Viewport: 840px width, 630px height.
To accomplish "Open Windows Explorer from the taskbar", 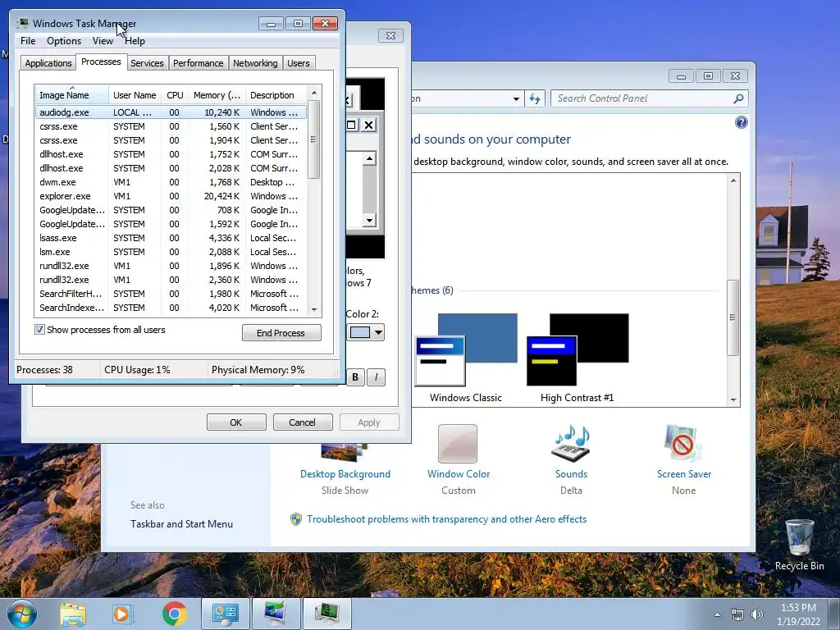I will tap(73, 614).
